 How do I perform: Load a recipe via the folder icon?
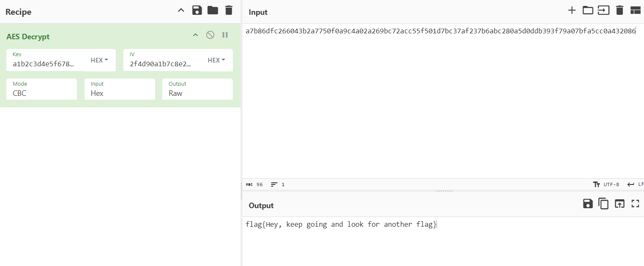click(213, 11)
